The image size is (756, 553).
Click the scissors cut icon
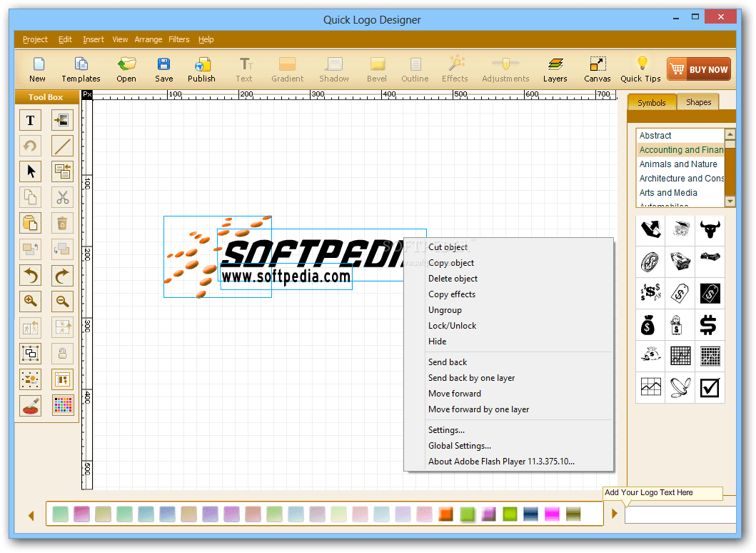pyautogui.click(x=63, y=197)
